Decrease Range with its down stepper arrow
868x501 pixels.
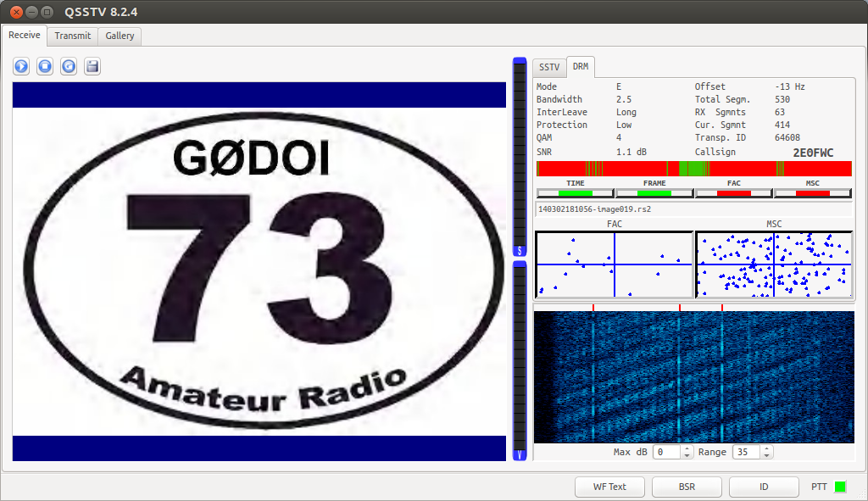[x=766, y=455]
